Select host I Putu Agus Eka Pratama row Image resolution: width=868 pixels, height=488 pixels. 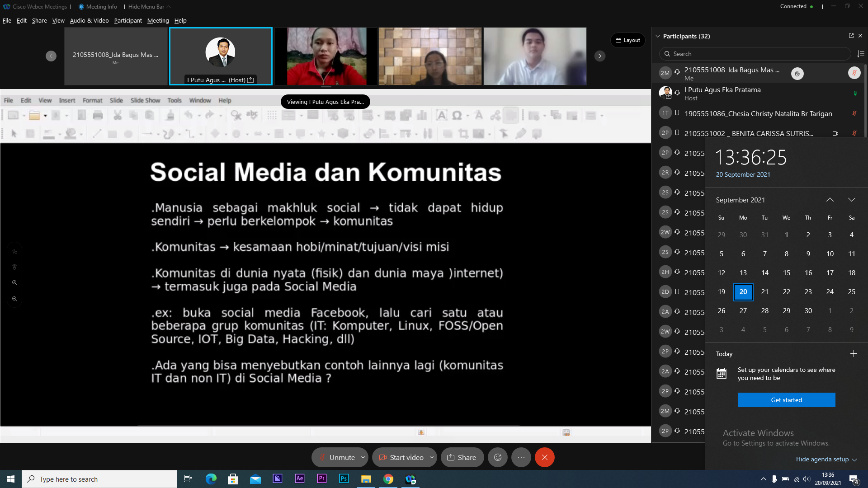(x=758, y=94)
